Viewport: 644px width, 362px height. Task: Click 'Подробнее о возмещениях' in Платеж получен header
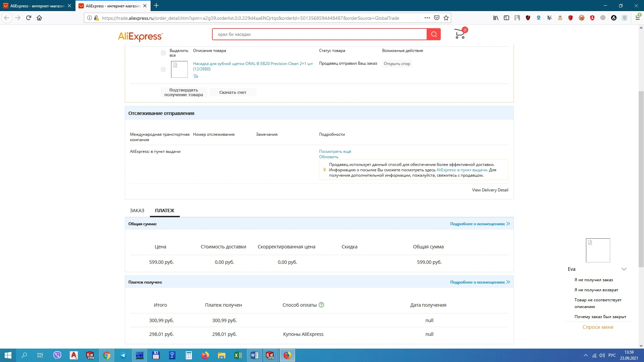(480, 282)
